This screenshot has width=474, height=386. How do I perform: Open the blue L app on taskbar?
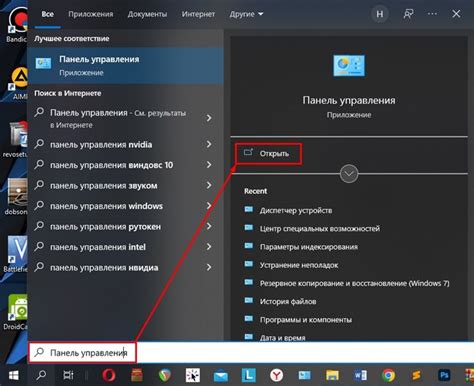point(249,375)
